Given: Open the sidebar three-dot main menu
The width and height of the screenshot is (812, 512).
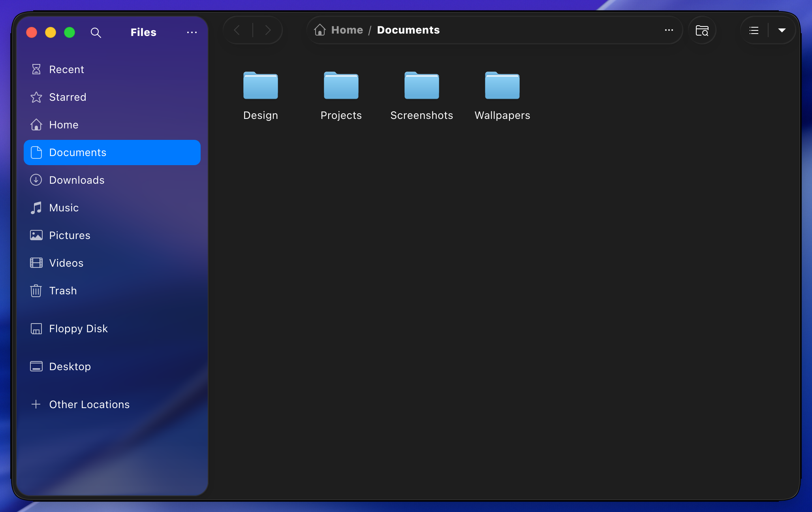Looking at the screenshot, I should pos(192,32).
